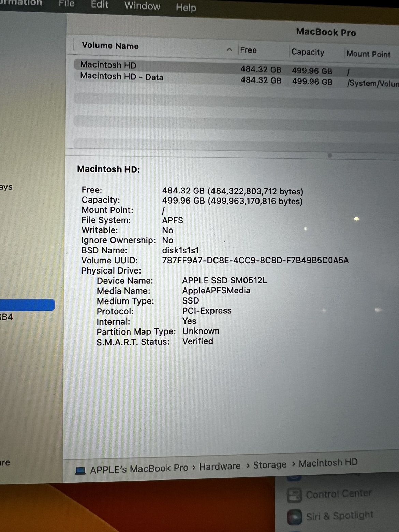This screenshot has height=532, width=399.
Task: Click Storage in the path bar
Action: click(x=269, y=465)
